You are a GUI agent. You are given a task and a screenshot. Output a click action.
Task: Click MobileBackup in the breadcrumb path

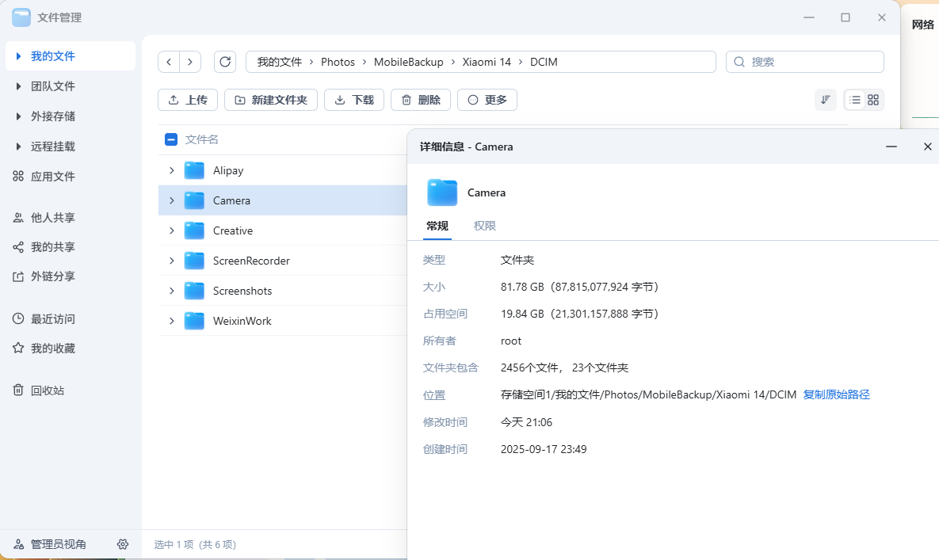tap(408, 62)
